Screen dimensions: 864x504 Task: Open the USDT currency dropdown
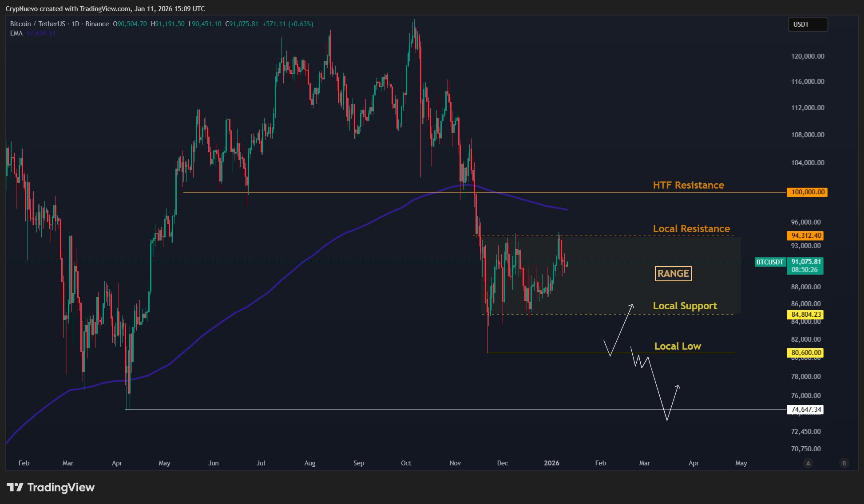tap(808, 24)
